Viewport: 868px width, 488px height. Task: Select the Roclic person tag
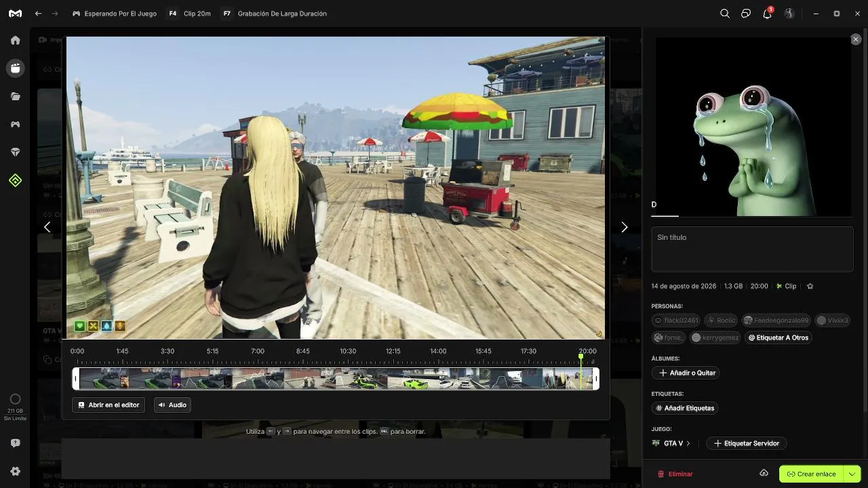(x=722, y=321)
